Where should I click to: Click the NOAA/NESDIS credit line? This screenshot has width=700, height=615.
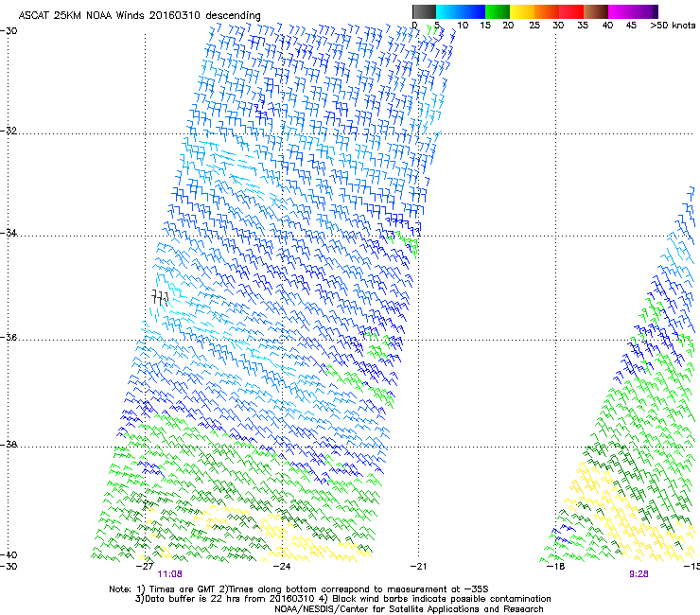[409, 608]
